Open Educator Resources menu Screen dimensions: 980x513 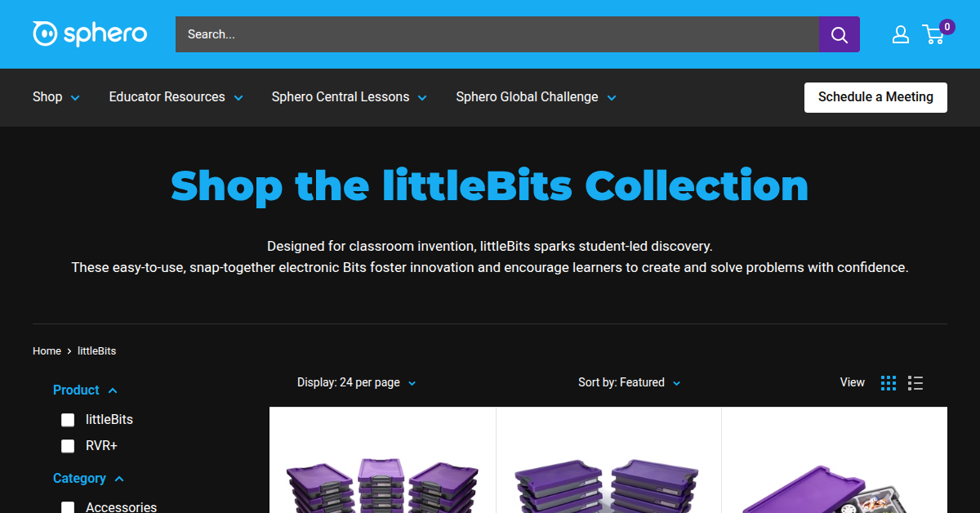[176, 97]
